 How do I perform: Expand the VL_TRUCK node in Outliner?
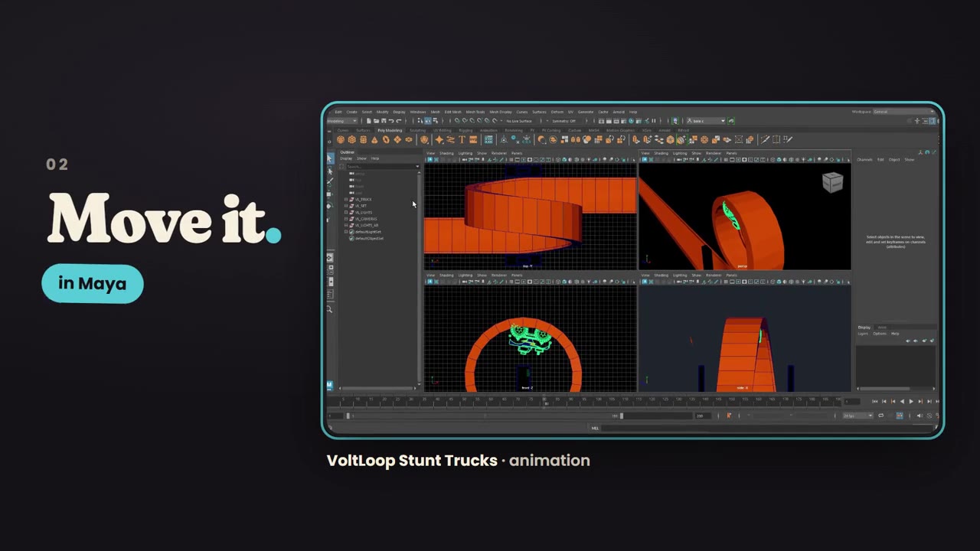point(346,200)
